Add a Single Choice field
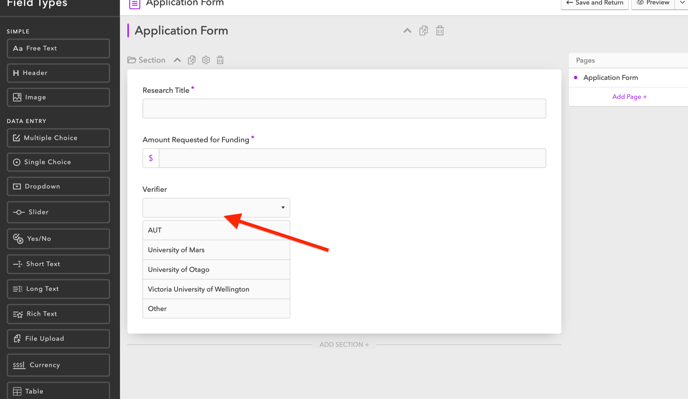688x399 pixels. pyautogui.click(x=58, y=162)
